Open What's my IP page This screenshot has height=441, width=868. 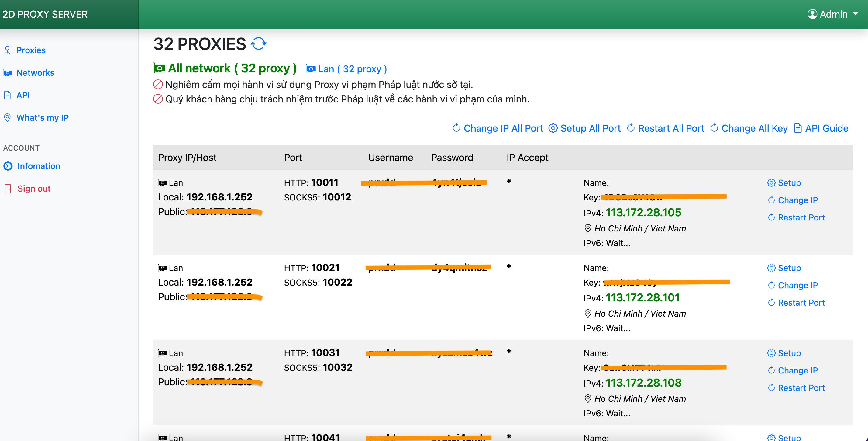pos(43,118)
